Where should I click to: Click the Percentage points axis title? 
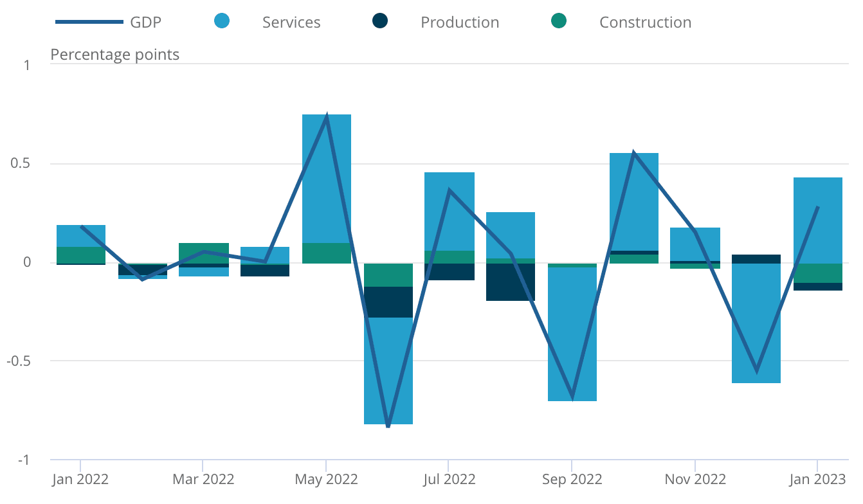[x=115, y=55]
